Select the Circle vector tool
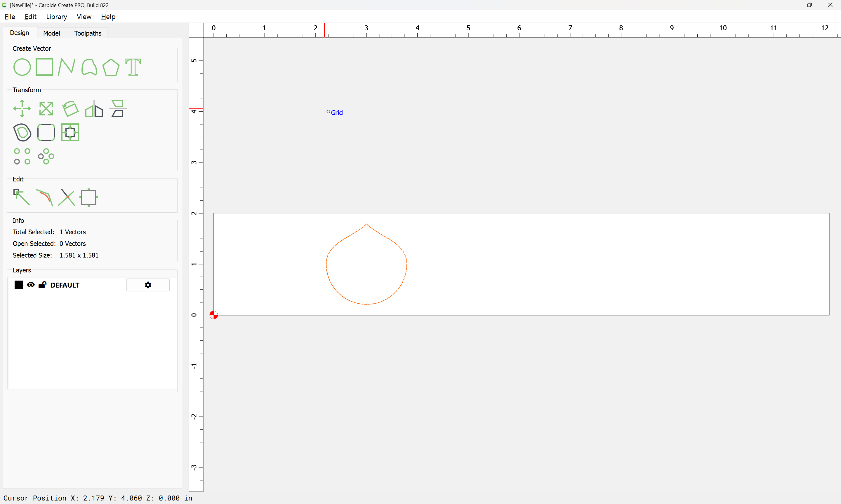 [22, 67]
